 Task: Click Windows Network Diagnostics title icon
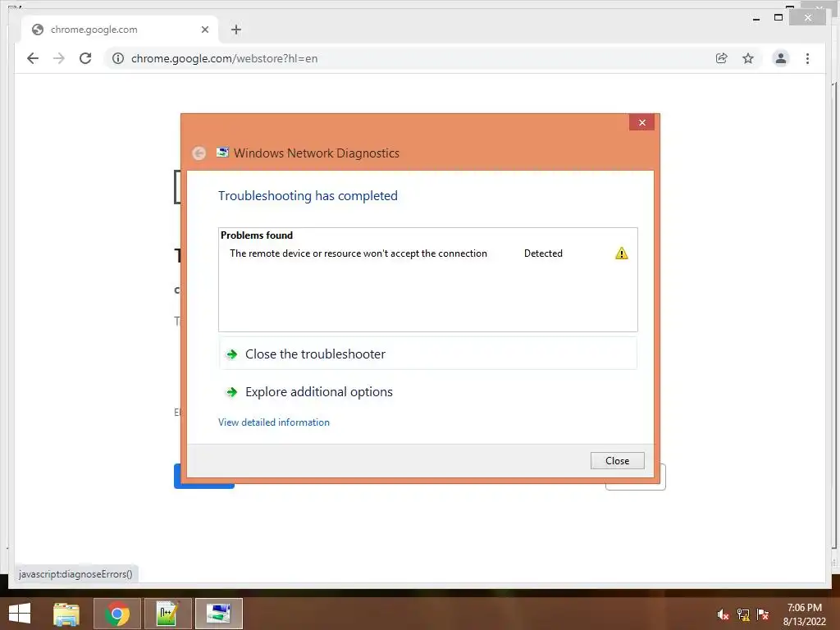pyautogui.click(x=222, y=153)
